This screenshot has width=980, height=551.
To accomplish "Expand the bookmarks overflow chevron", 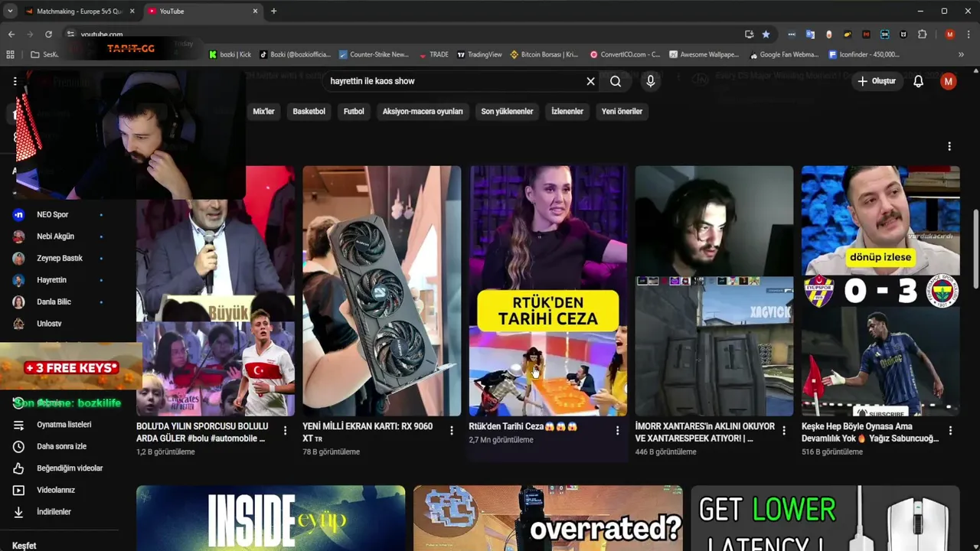I will (961, 54).
